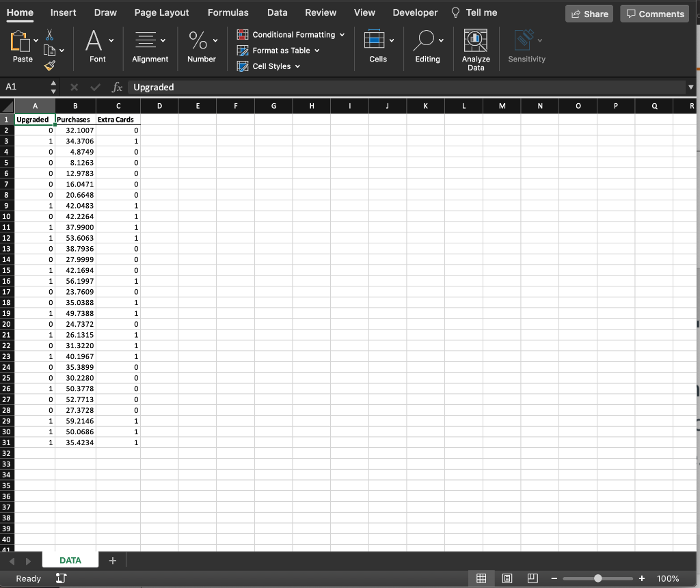
Task: Click the Percent number formatting icon
Action: pyautogui.click(x=198, y=41)
